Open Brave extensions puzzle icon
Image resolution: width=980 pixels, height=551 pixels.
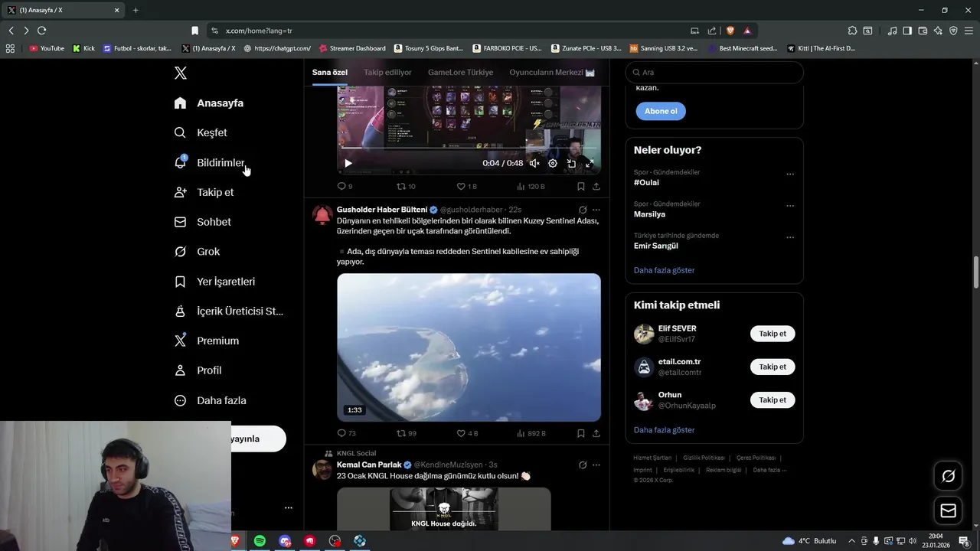click(852, 31)
